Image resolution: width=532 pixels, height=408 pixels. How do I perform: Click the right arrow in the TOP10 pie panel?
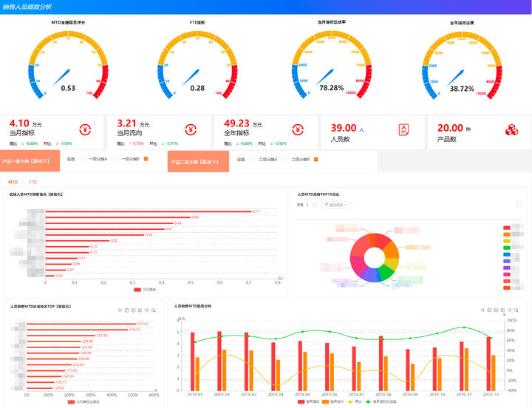pyautogui.click(x=518, y=204)
